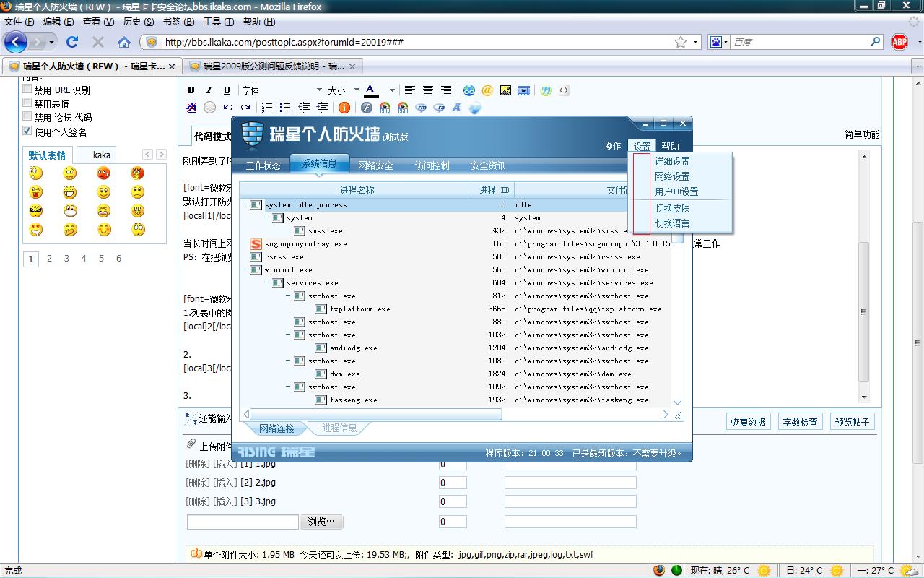Viewport: 924px width, 578px height.
Task: Switch to the 网络安全 firewall tab
Action: pyautogui.click(x=375, y=165)
